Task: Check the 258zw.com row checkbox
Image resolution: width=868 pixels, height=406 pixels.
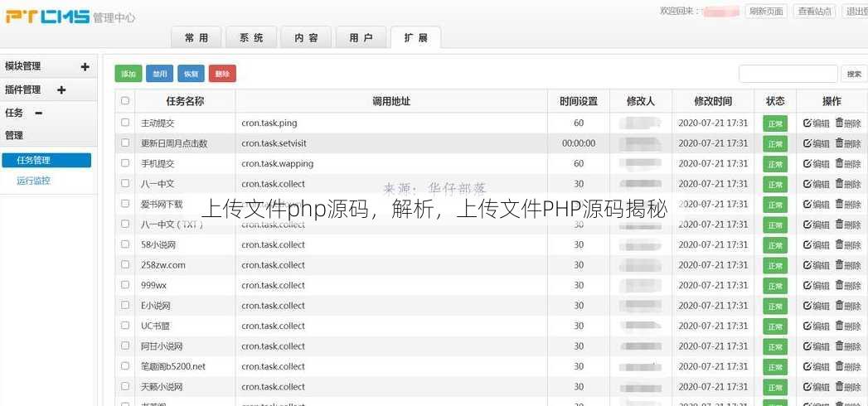Action: tap(125, 264)
